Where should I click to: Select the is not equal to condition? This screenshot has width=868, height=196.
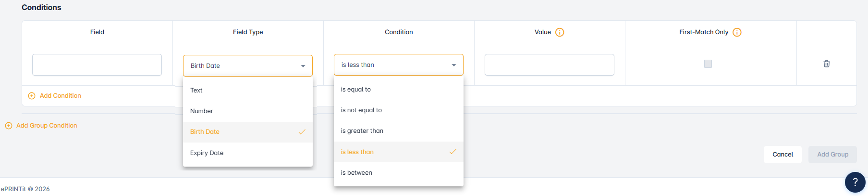point(361,110)
